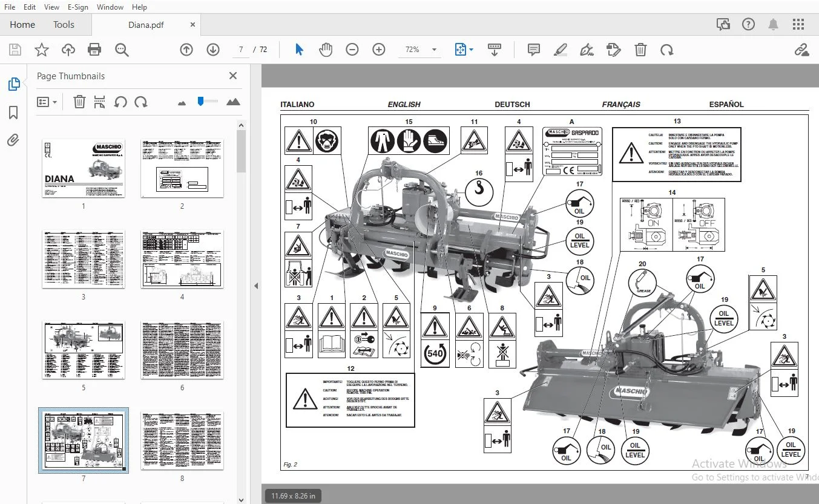The image size is (819, 504).
Task: Reduce thumbnail size with the small mountain icon
Action: [182, 103]
